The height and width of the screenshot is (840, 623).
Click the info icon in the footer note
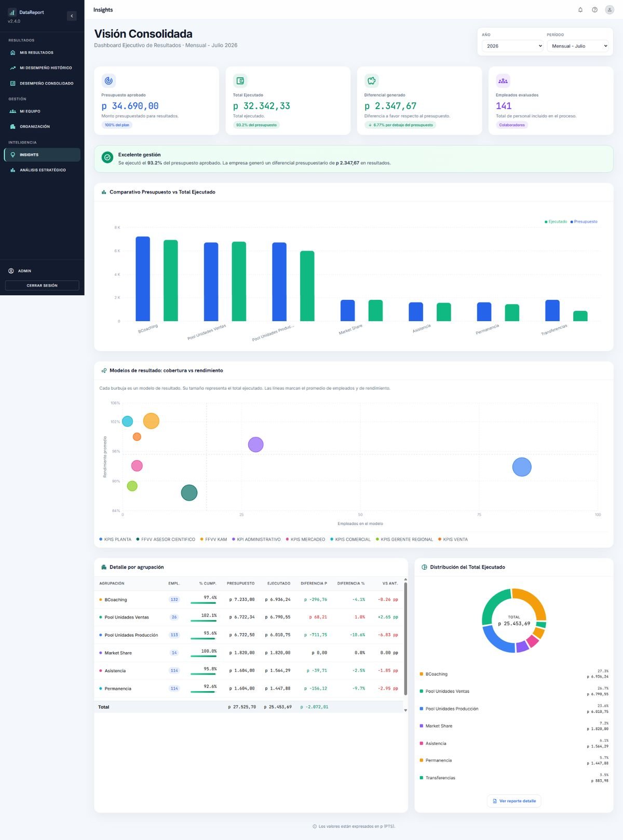point(315,827)
